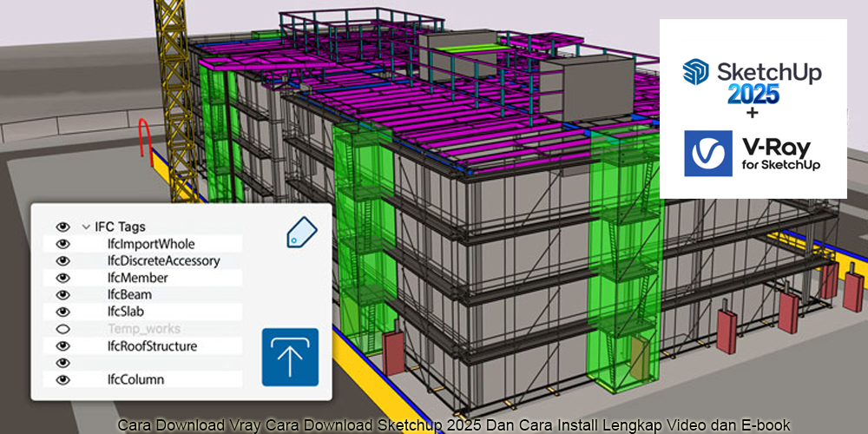Click the caption text about Cara Download Vray
This screenshot has height=434, width=868.
pos(454,425)
